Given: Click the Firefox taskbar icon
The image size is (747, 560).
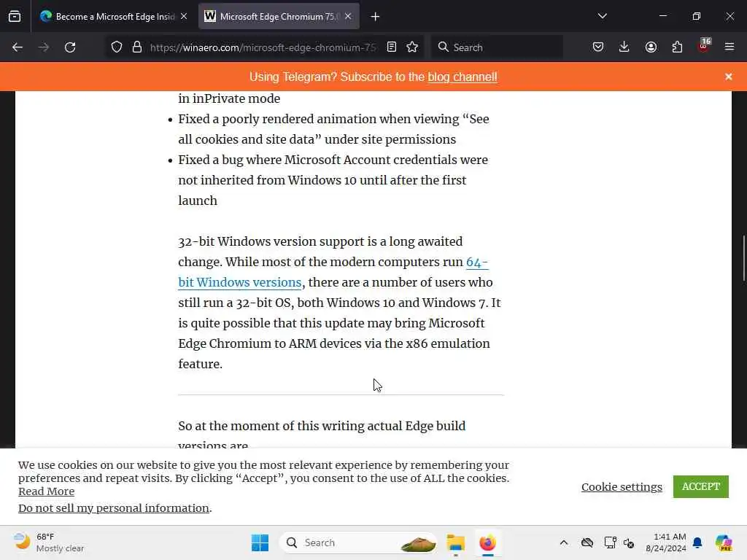Looking at the screenshot, I should click(x=487, y=542).
